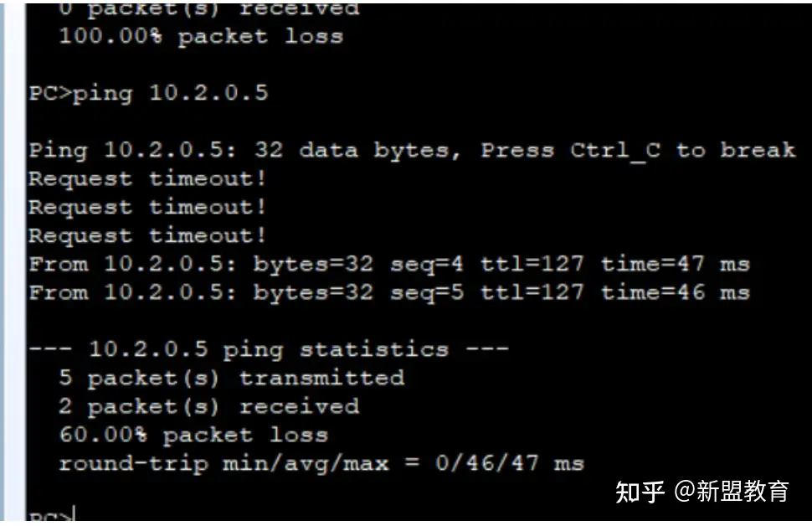Click the 知乎 logo watermark
Image resolution: width=812 pixels, height=526 pixels.
point(640,492)
